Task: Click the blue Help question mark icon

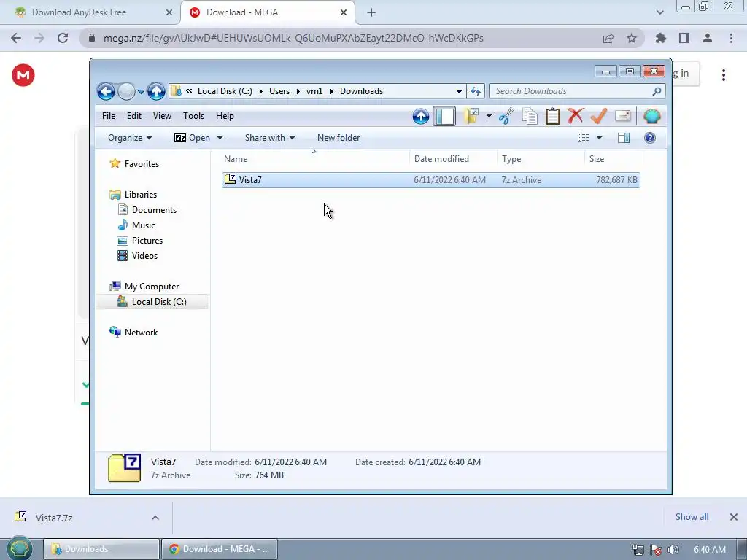Action: pos(650,138)
